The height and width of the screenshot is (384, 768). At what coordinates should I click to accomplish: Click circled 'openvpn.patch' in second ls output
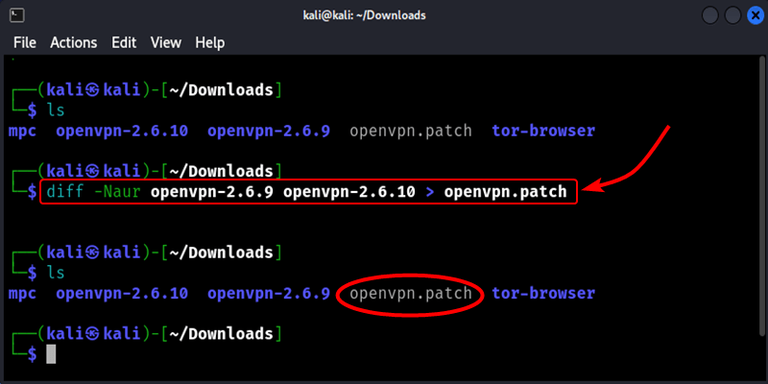click(411, 294)
